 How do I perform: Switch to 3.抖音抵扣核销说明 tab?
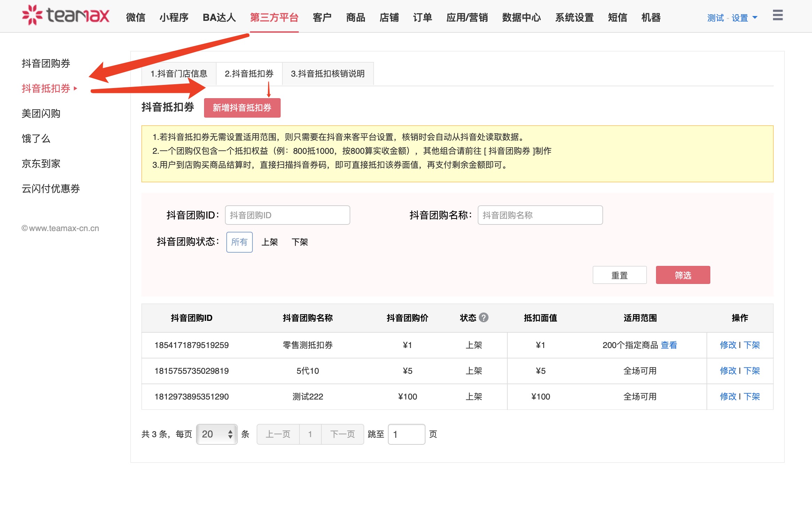tap(327, 73)
